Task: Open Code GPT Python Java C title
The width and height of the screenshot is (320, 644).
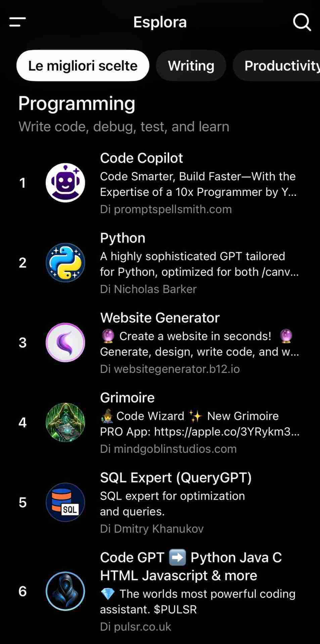Action: pos(191,566)
